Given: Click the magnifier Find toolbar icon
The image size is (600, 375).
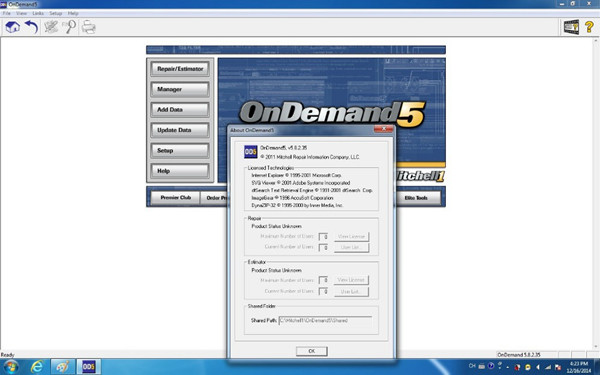Looking at the screenshot, I should click(x=70, y=27).
